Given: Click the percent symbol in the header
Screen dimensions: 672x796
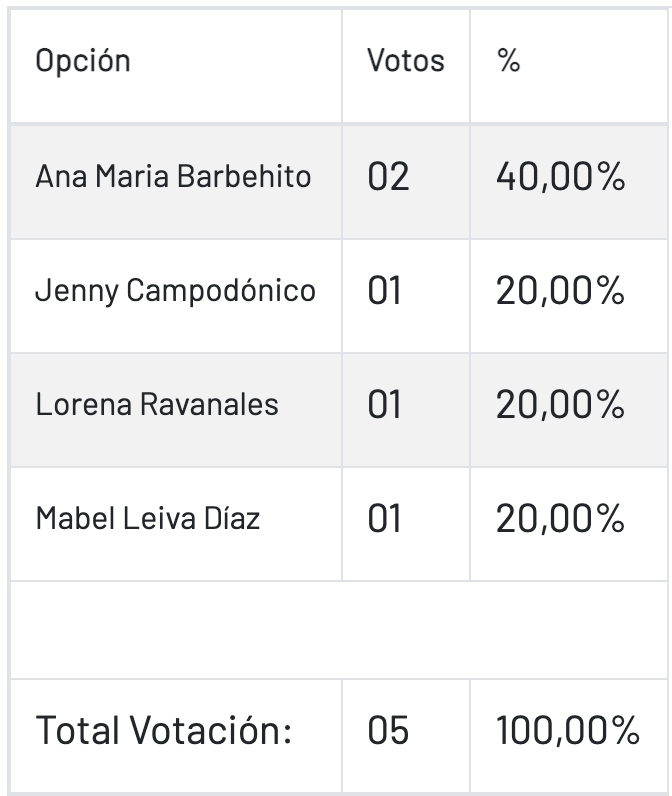Looking at the screenshot, I should click(509, 61).
